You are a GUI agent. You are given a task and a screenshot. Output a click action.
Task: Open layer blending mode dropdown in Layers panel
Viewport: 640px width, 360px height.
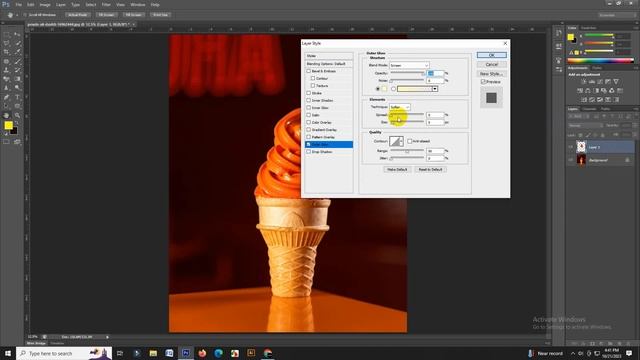click(586, 125)
